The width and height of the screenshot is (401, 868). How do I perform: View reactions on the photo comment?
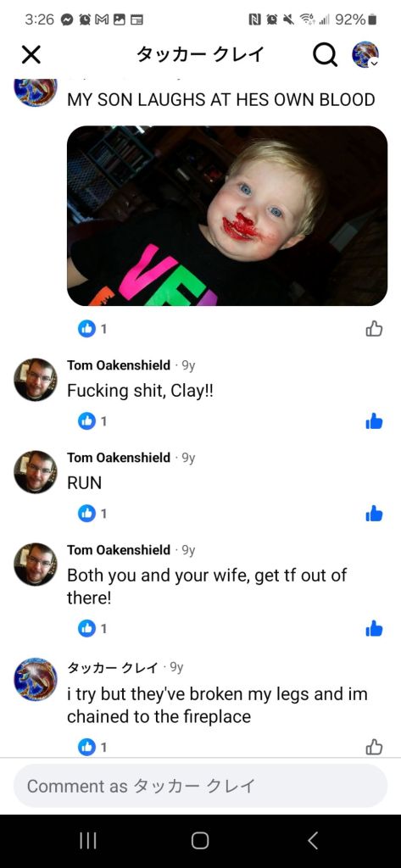point(92,329)
